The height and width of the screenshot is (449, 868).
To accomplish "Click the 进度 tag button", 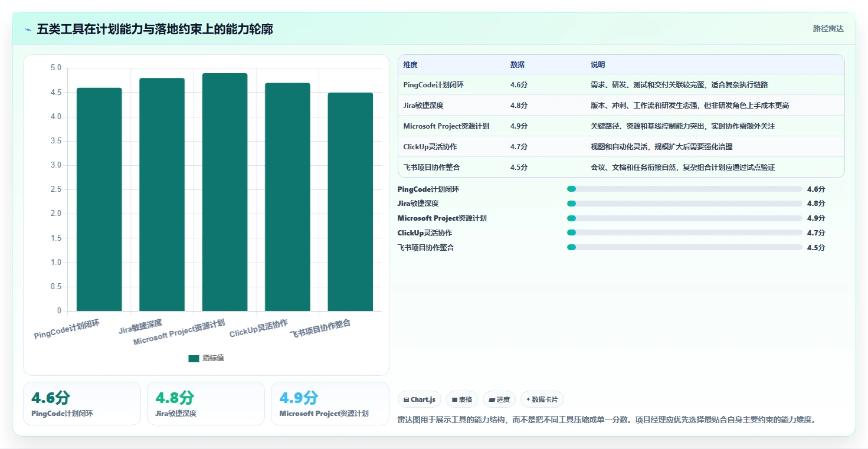I will coord(499,399).
